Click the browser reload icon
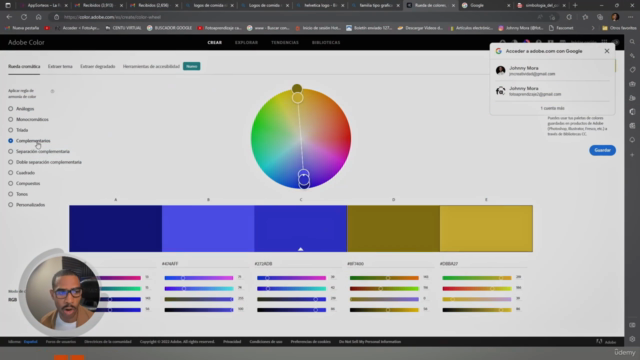The height and width of the screenshot is (360, 640). tap(24, 17)
